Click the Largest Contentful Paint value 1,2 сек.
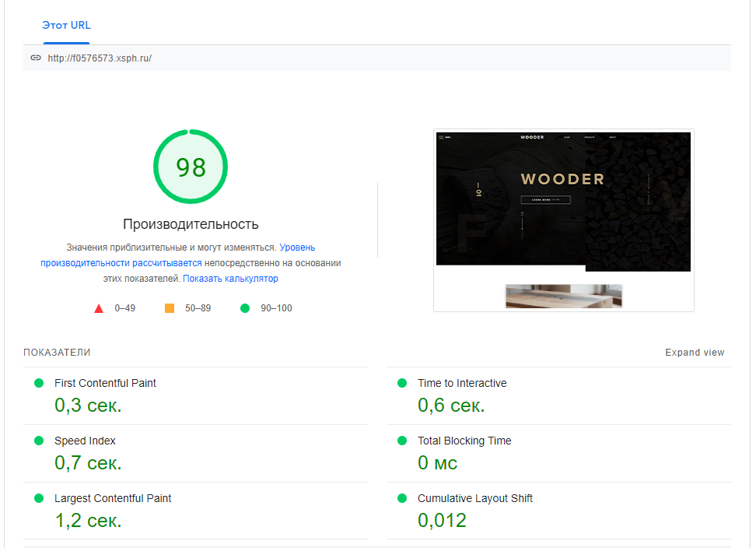This screenshot has width=756, height=548. click(88, 521)
